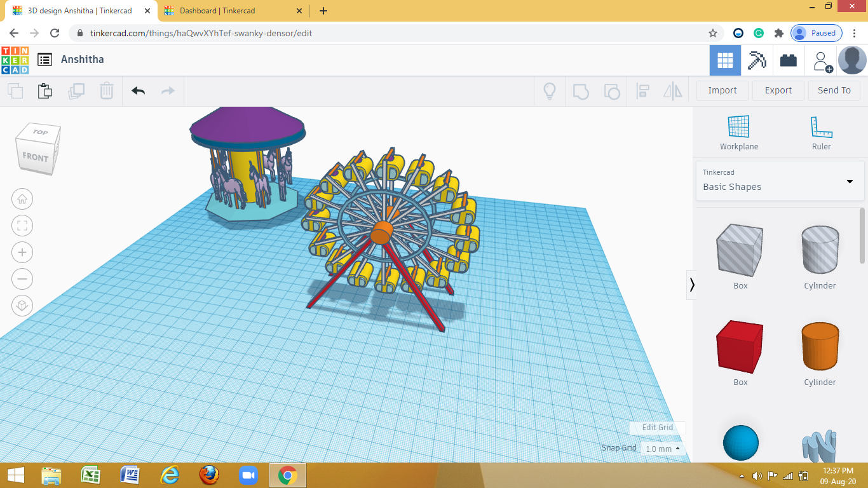
Task: Open the Chrome extensions puzzle icon
Action: [779, 33]
